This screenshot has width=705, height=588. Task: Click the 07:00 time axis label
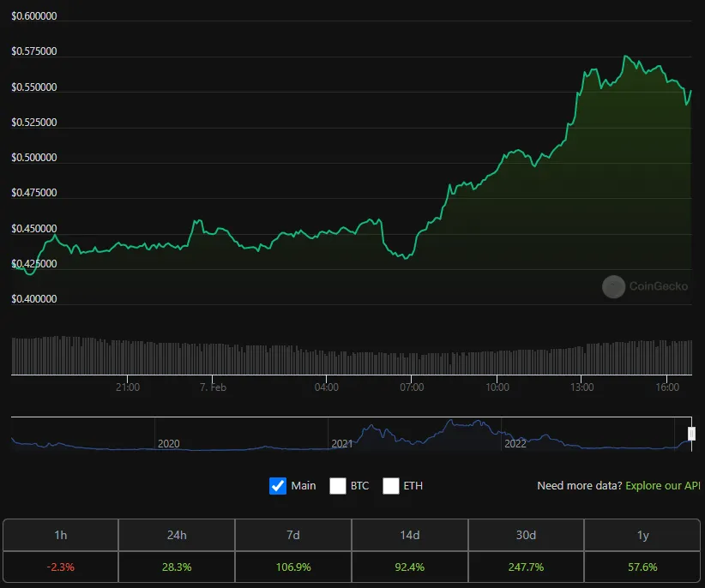pyautogui.click(x=412, y=387)
